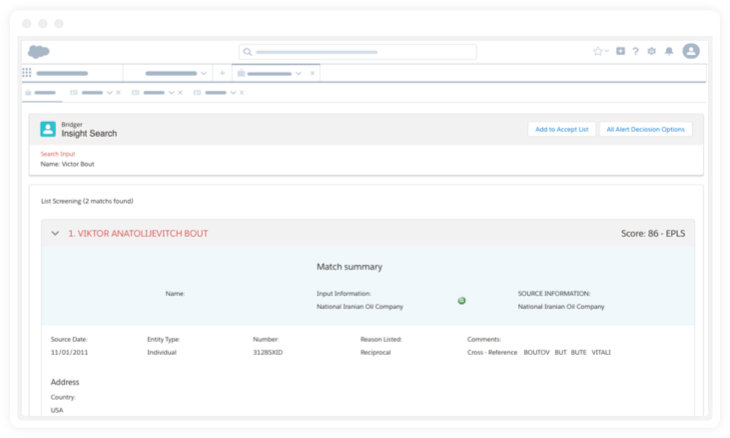The width and height of the screenshot is (730, 438).
Task: Click the Country value USA
Action: click(57, 410)
